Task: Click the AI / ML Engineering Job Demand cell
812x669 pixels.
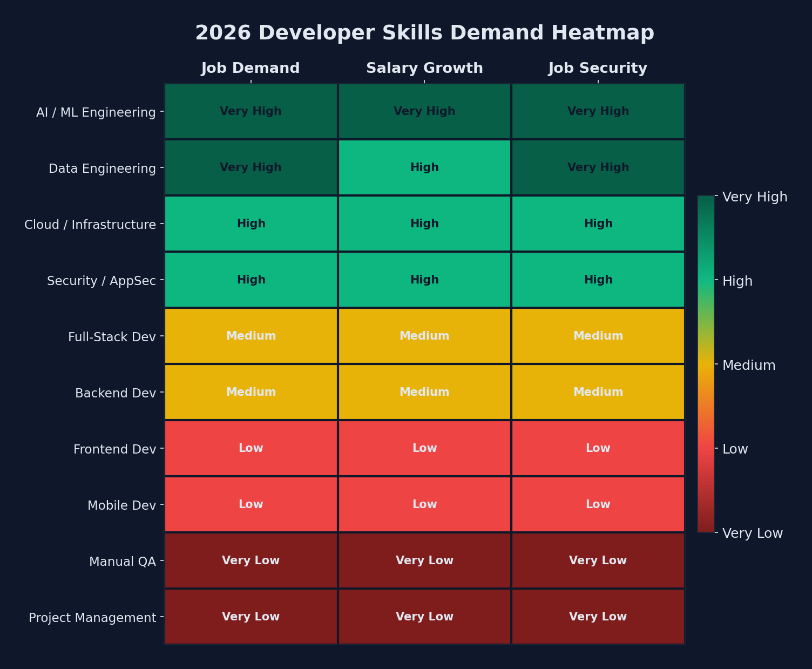Action: 251,111
